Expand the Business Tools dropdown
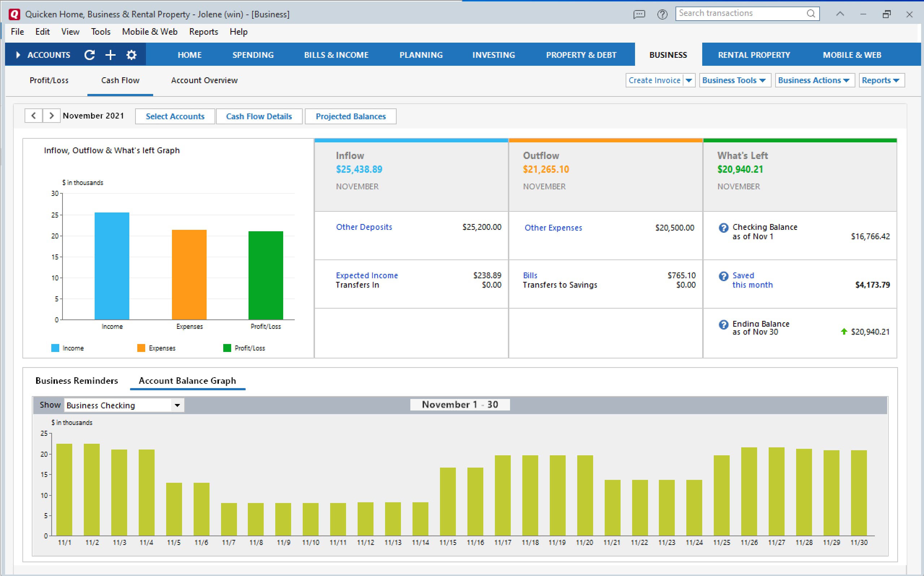The image size is (924, 576). (734, 79)
